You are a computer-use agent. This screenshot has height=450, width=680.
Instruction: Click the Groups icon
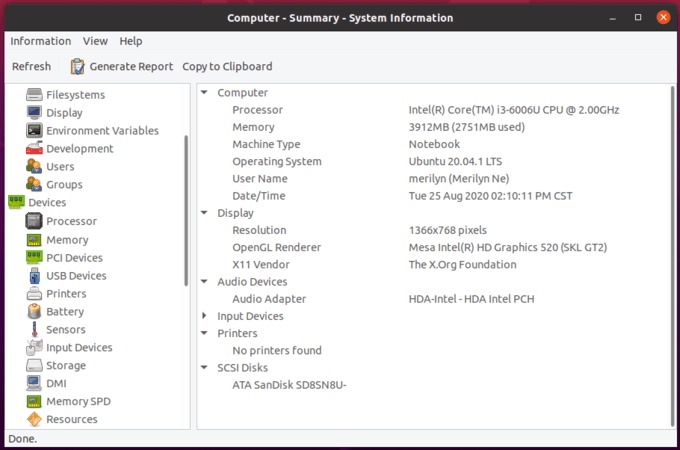tap(34, 184)
